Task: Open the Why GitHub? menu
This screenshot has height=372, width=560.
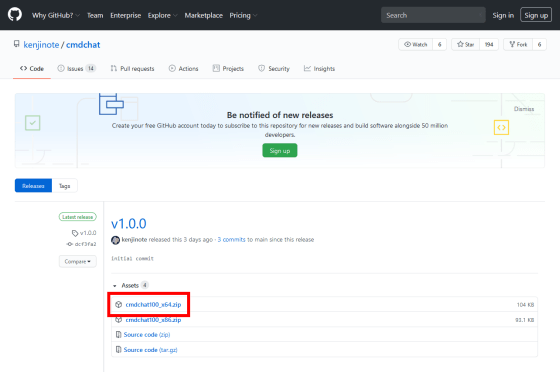Action: tap(56, 15)
